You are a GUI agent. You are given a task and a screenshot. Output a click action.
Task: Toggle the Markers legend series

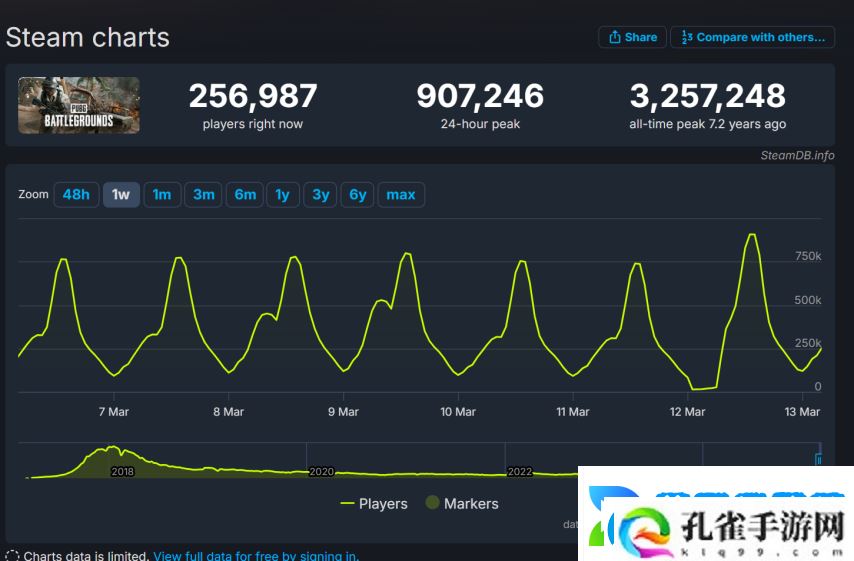coord(462,504)
